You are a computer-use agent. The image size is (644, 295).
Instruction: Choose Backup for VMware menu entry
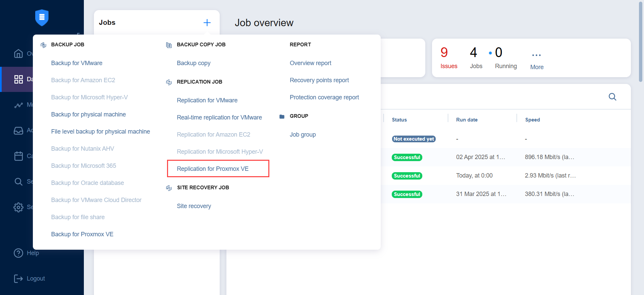[76, 63]
